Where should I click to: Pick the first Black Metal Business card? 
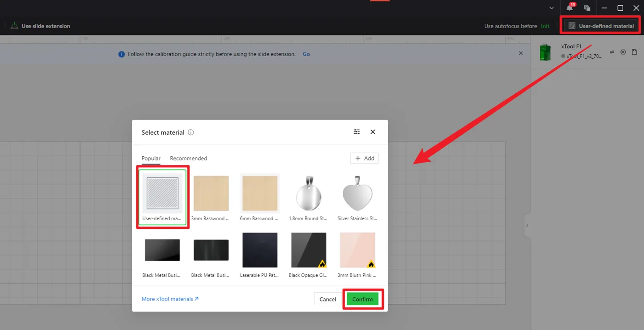pos(162,250)
